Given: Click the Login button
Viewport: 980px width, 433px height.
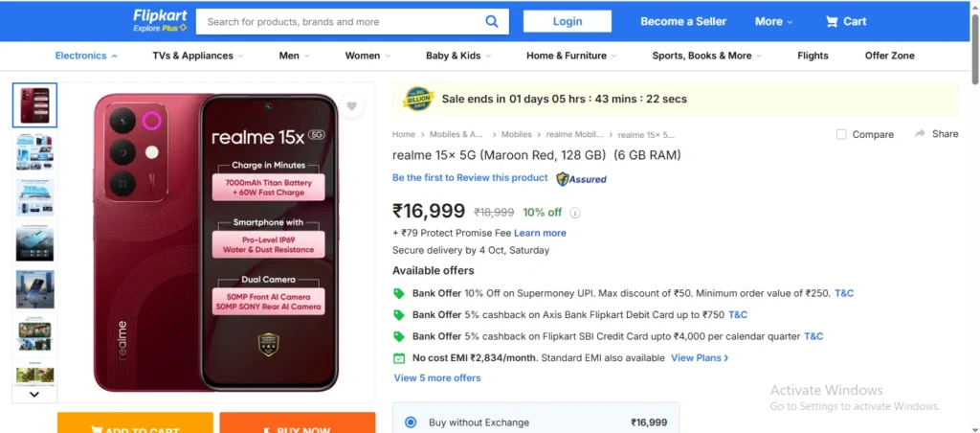Looking at the screenshot, I should [x=567, y=21].
